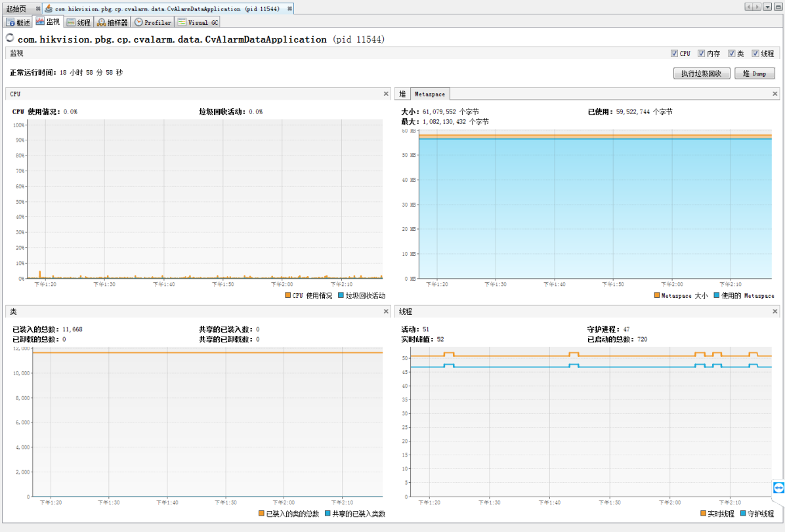The width and height of the screenshot is (785, 532).
Task: Click the 实时线程 orange legend swatch
Action: (x=703, y=514)
